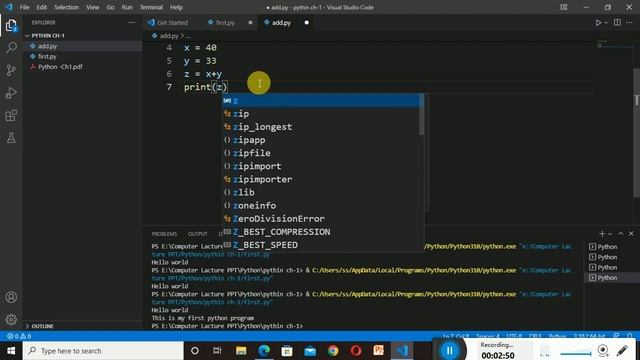Accept the 'z' variable suggestion
Viewport: 640px width, 360px height.
click(x=321, y=100)
